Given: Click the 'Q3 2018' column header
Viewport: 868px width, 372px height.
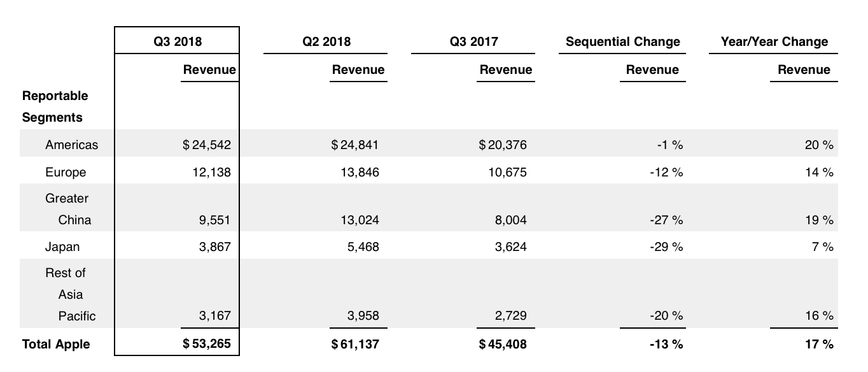Looking at the screenshot, I should (x=178, y=42).
